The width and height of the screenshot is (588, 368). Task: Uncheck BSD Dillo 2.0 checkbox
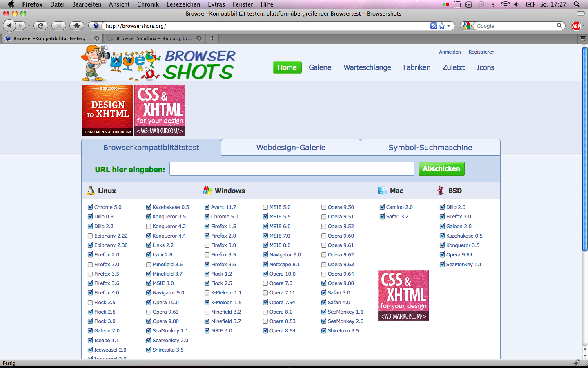pos(442,207)
